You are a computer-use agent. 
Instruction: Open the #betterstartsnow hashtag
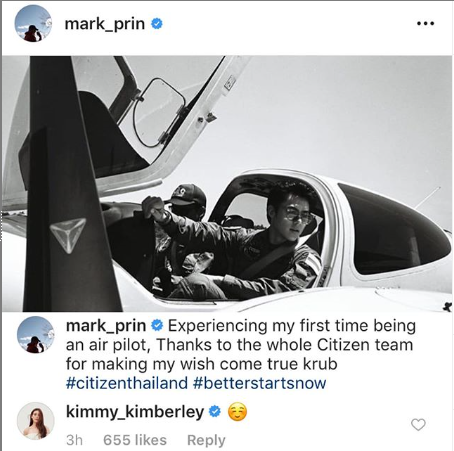point(259,383)
